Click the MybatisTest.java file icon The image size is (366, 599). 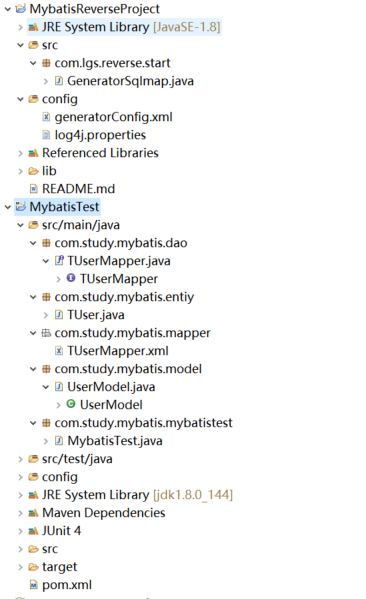58,441
